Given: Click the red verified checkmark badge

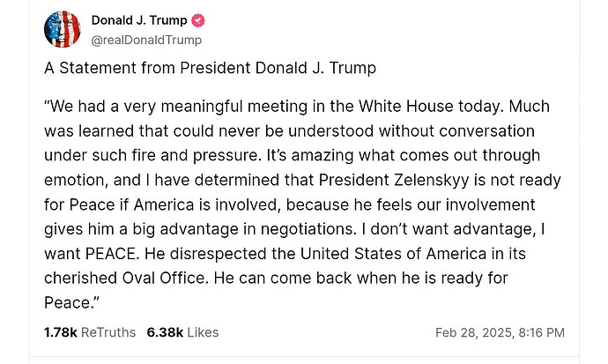Looking at the screenshot, I should (198, 20).
